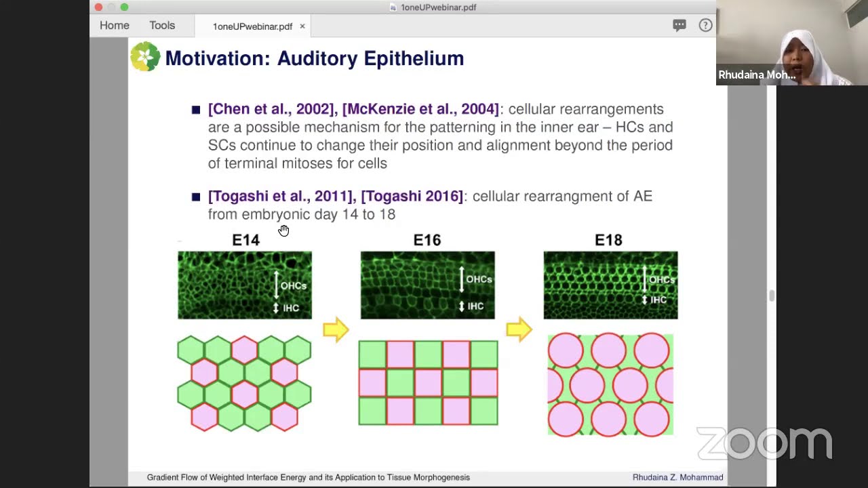This screenshot has height=488, width=868.
Task: Close the 1oneUPwebinar.pdf tab
Action: pyautogui.click(x=302, y=26)
